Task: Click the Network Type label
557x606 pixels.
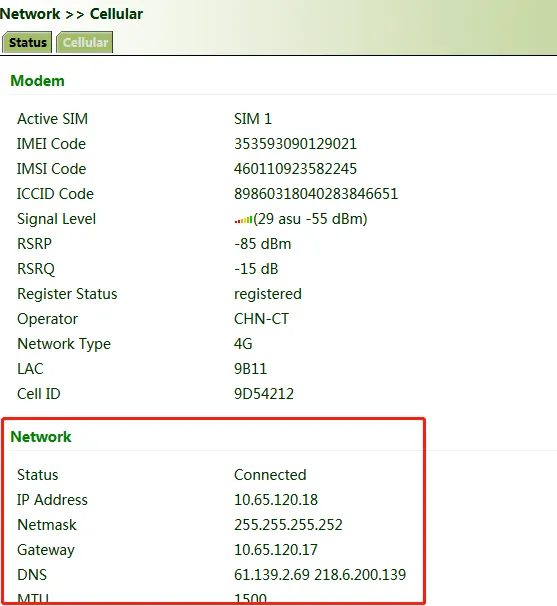Action: coord(64,344)
